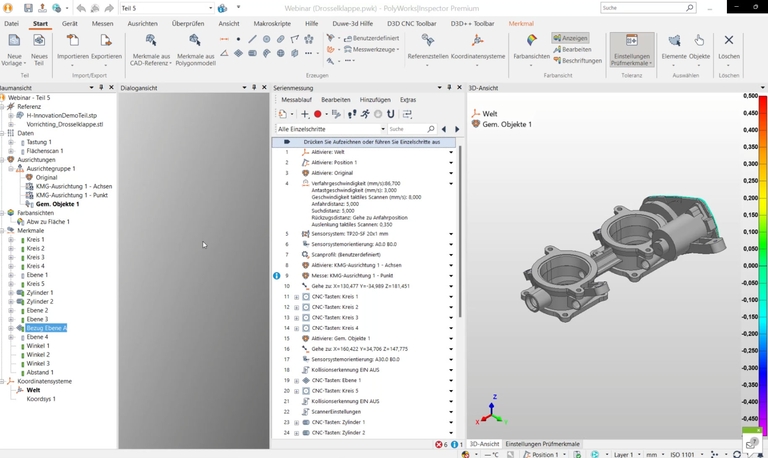Open the Messablauf menu in Serienmessung
Viewport: 768px width, 458px height.
296,100
